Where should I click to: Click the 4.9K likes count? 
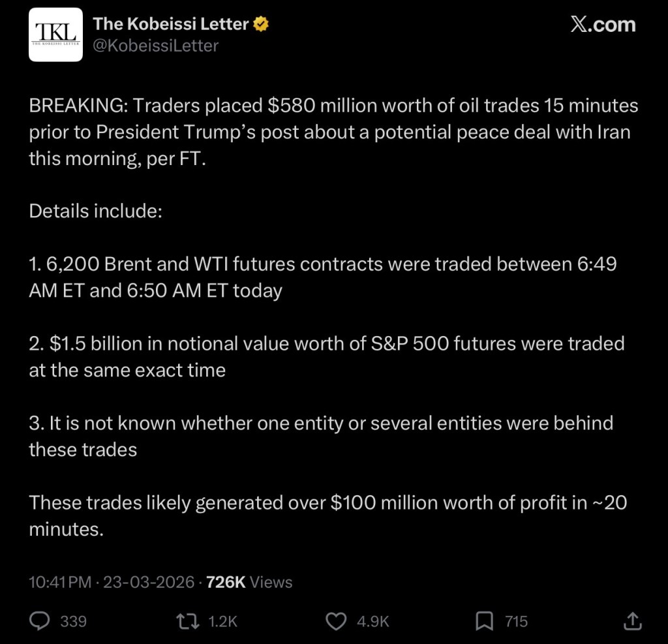click(x=372, y=621)
